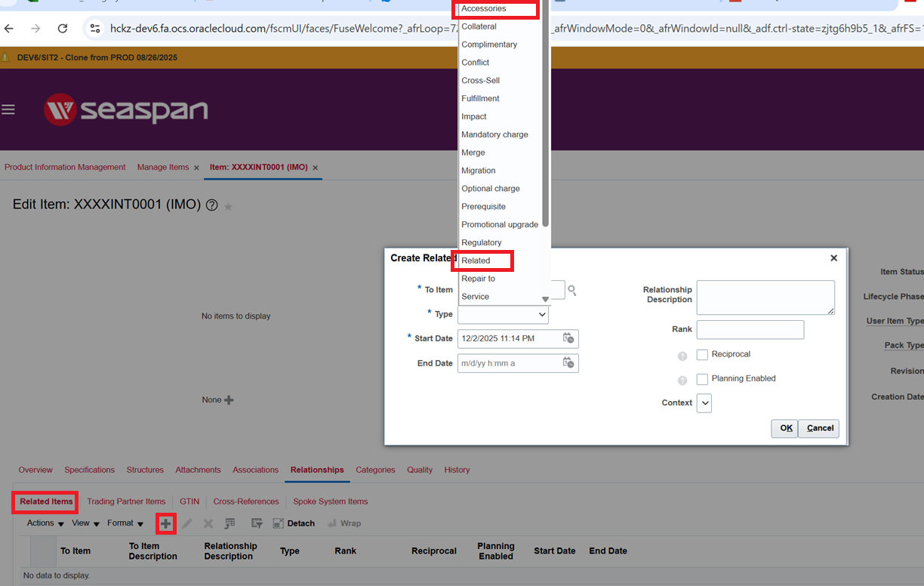Click the search magnifier beside To Item
Screen dimensions: 924x586
pos(572,290)
